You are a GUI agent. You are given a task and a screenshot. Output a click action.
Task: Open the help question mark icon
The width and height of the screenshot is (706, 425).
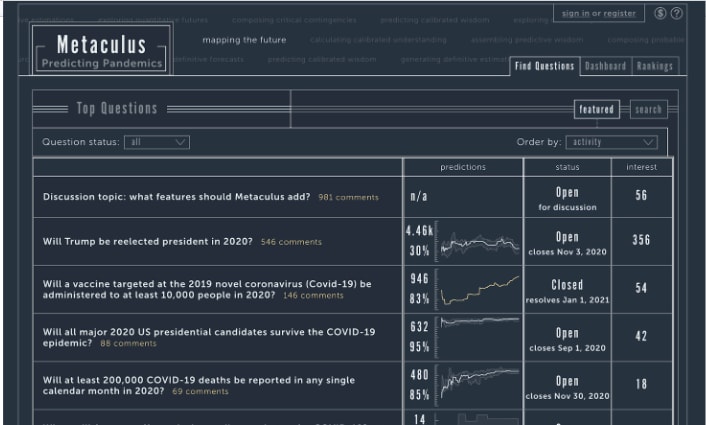[x=677, y=13]
